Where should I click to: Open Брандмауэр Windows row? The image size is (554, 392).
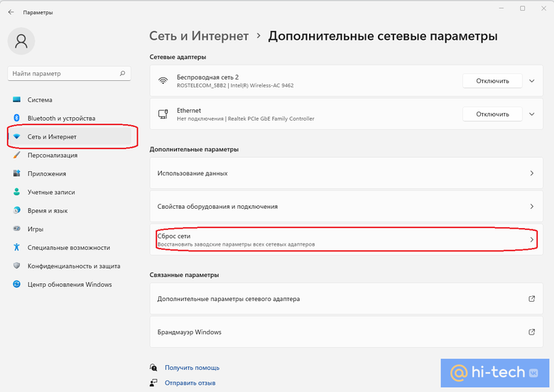(x=347, y=332)
